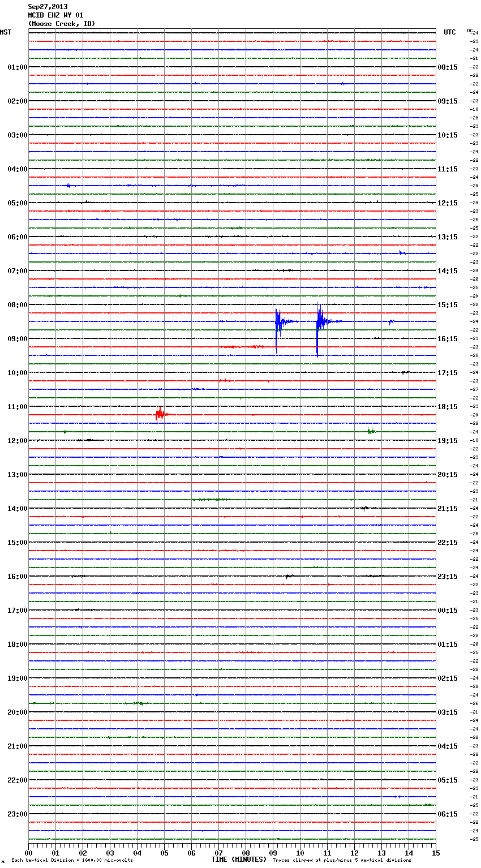Select the 04:00 MST time label
The width and height of the screenshot is (481, 868).
(x=18, y=169)
